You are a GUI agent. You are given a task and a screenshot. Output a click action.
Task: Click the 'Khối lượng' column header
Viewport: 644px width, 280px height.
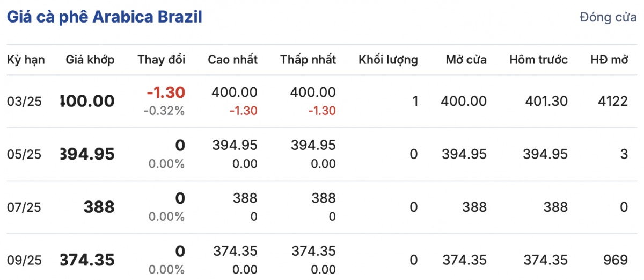click(x=388, y=60)
